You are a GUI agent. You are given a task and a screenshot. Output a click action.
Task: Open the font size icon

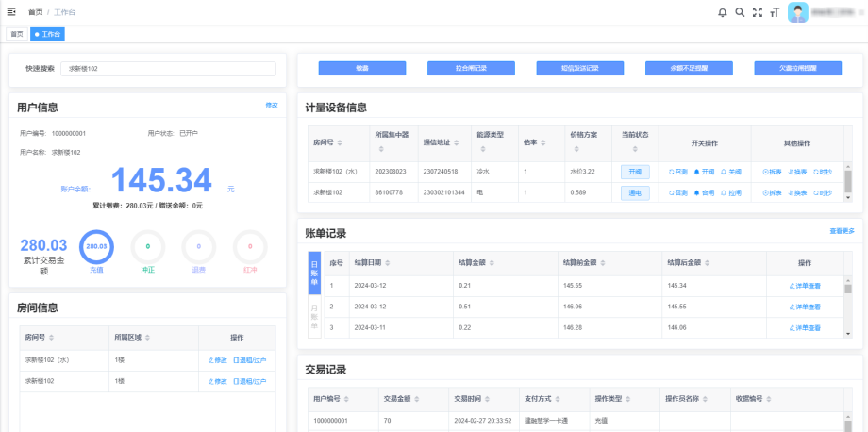pos(774,12)
